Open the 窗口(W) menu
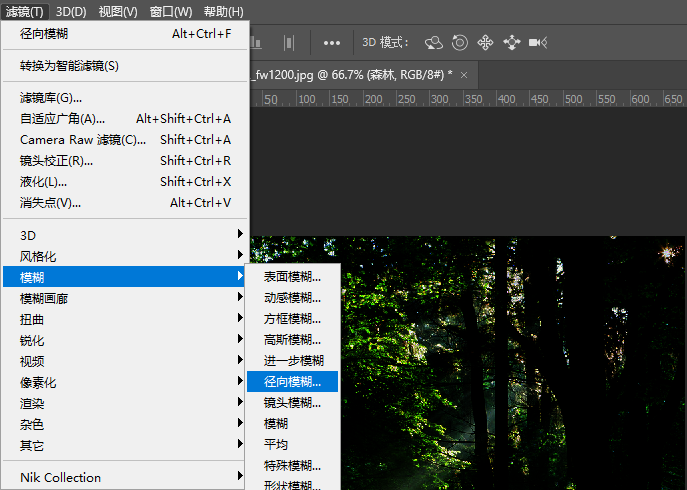This screenshot has width=687, height=490. coord(170,11)
